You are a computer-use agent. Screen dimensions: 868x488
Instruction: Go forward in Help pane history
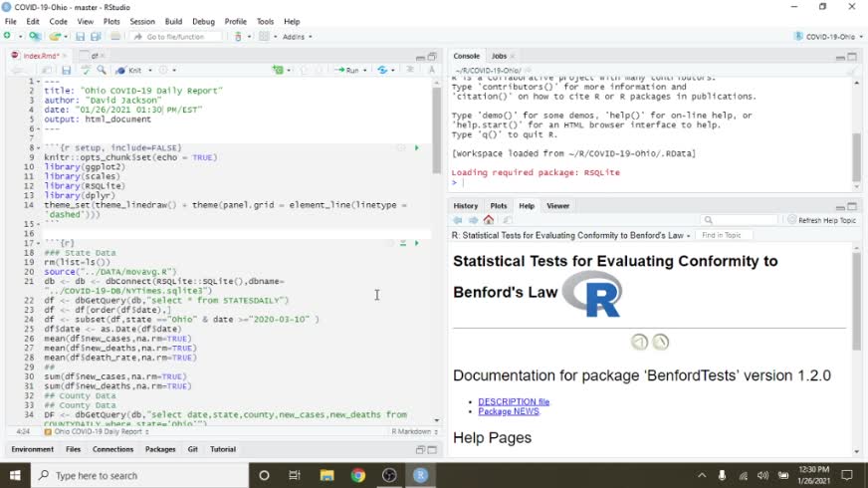click(x=473, y=220)
